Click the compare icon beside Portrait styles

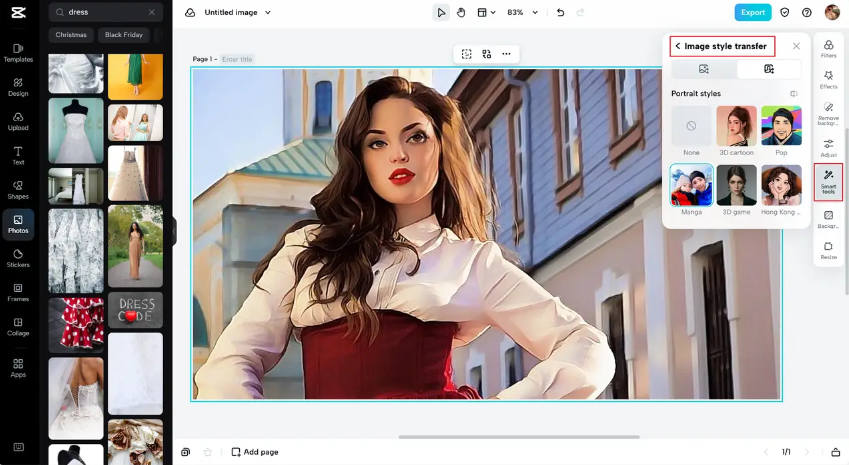click(x=794, y=94)
